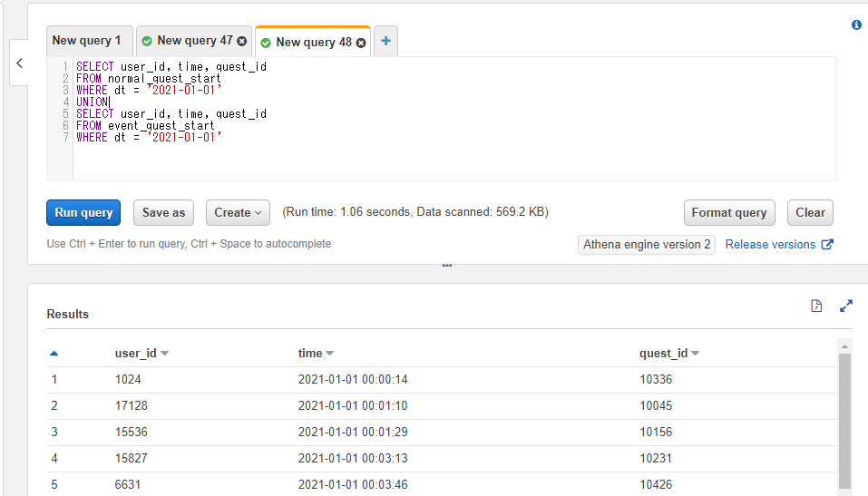
Task: Open the info help icon
Action: [856, 24]
